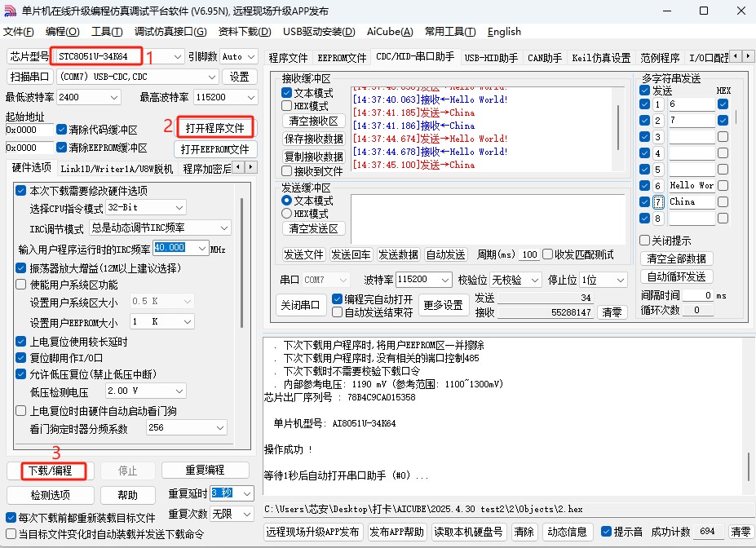Click the 扫描串口 button

click(x=30, y=77)
